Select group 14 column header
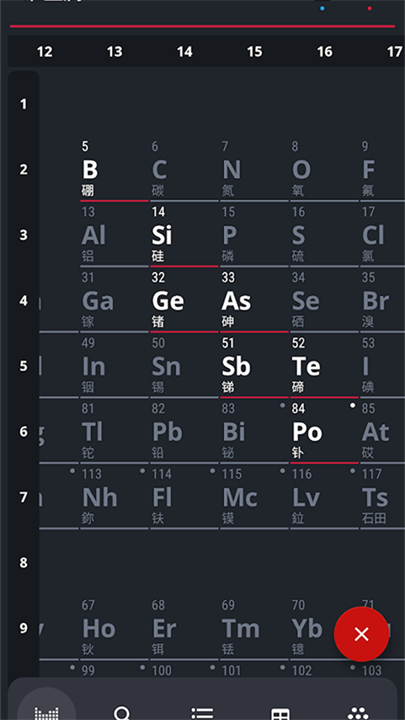Image resolution: width=405 pixels, height=720 pixels. (185, 52)
